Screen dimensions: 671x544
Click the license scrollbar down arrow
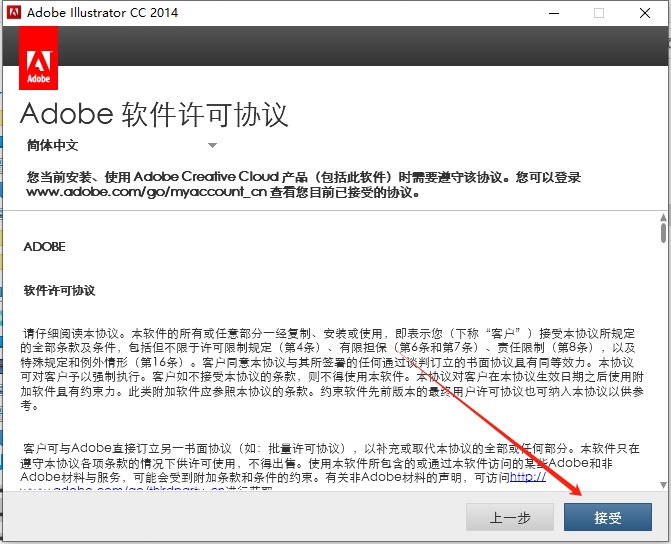pyautogui.click(x=662, y=485)
